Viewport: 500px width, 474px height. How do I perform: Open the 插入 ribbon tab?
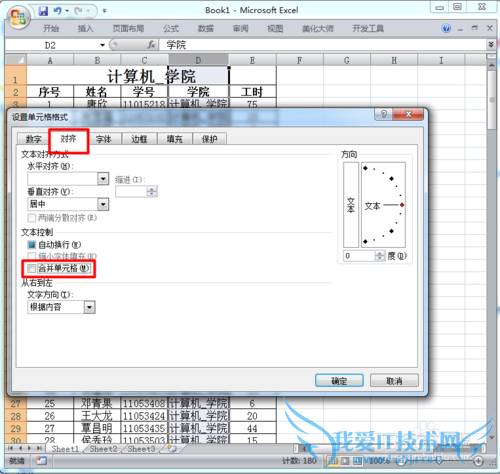click(86, 29)
